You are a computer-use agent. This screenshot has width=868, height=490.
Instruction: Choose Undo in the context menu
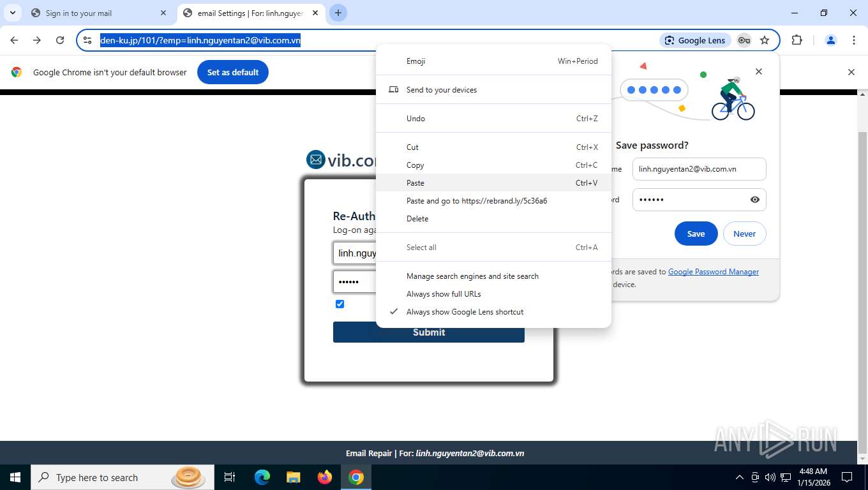point(493,119)
